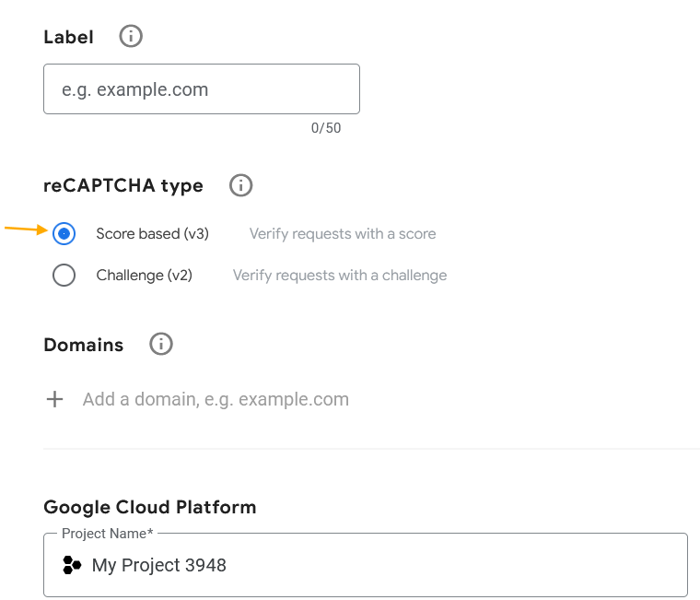Click the info icon beside Label
The width and height of the screenshot is (700, 600).
coord(131,36)
